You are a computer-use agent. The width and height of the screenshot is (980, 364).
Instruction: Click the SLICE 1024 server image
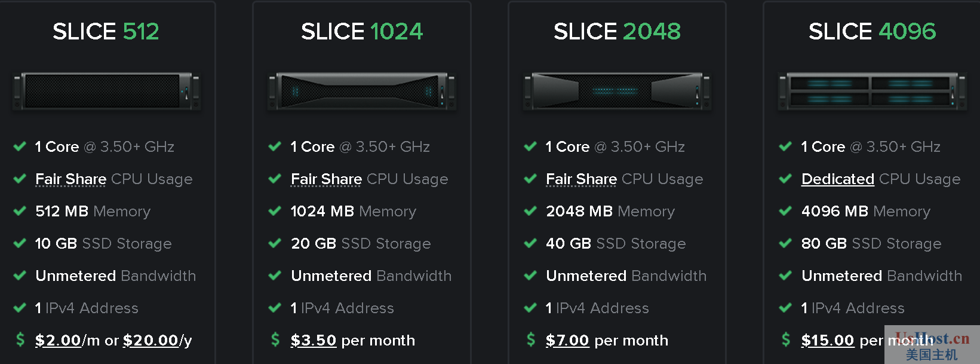pyautogui.click(x=362, y=91)
